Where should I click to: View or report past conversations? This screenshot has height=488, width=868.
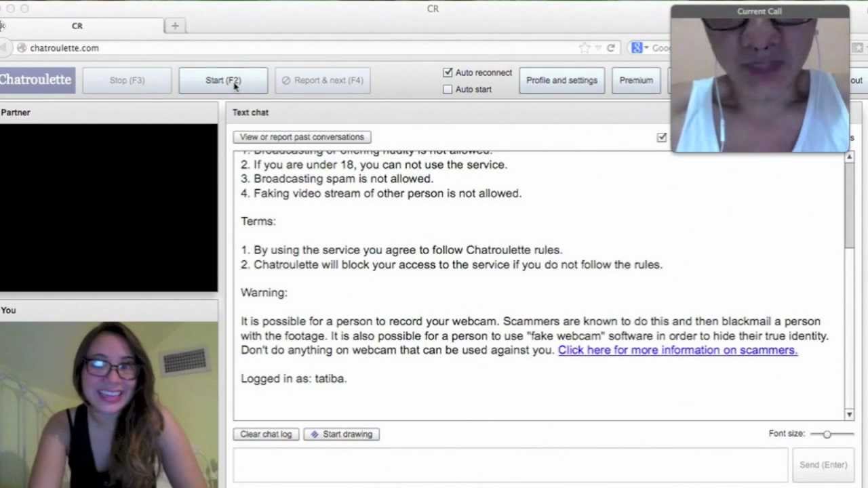[x=302, y=137]
